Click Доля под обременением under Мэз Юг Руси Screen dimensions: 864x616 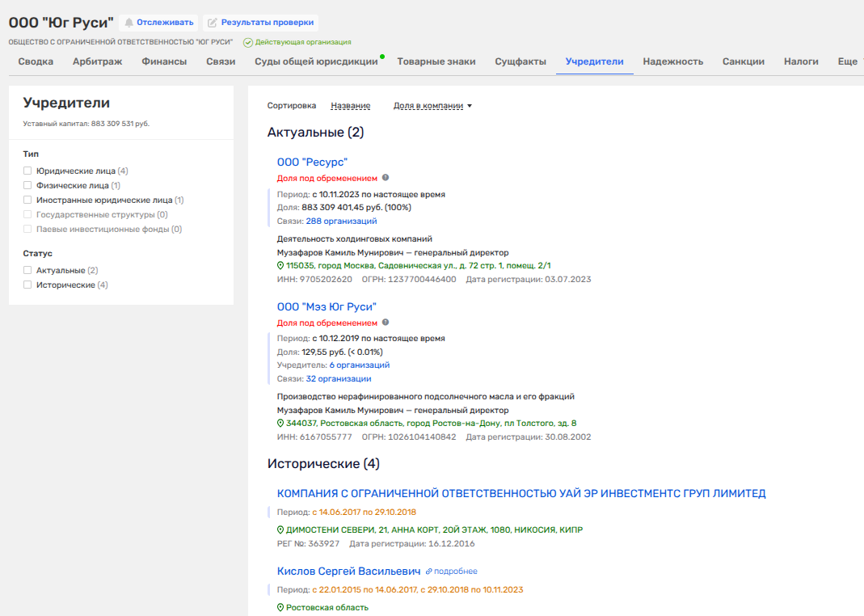point(327,323)
